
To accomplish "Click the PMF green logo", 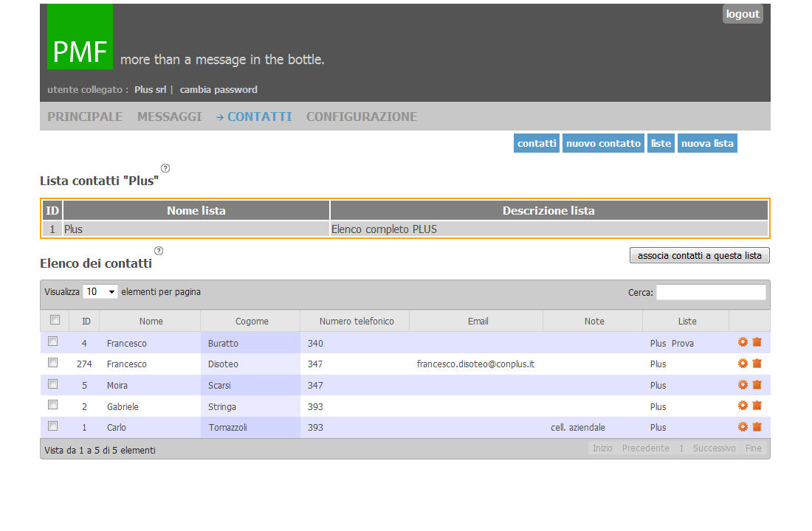I will [x=80, y=36].
